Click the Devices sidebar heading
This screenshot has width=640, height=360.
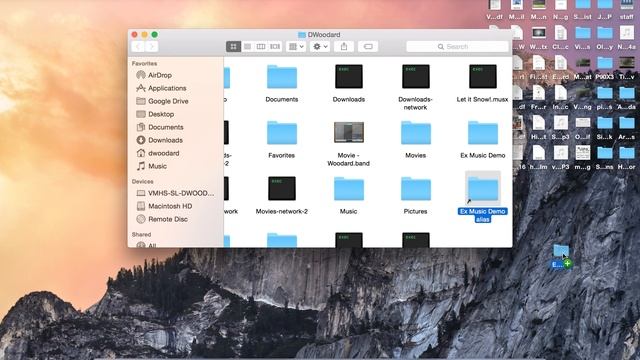(x=142, y=182)
